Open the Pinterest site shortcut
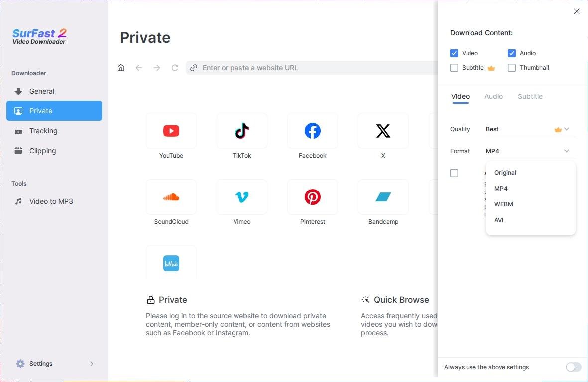Screen dimensions: 588x382 coord(312,197)
